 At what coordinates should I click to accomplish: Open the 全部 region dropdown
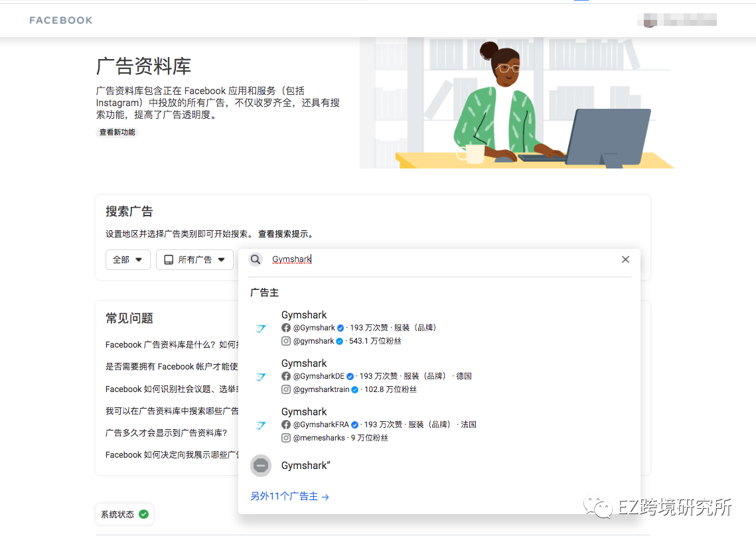pos(127,259)
